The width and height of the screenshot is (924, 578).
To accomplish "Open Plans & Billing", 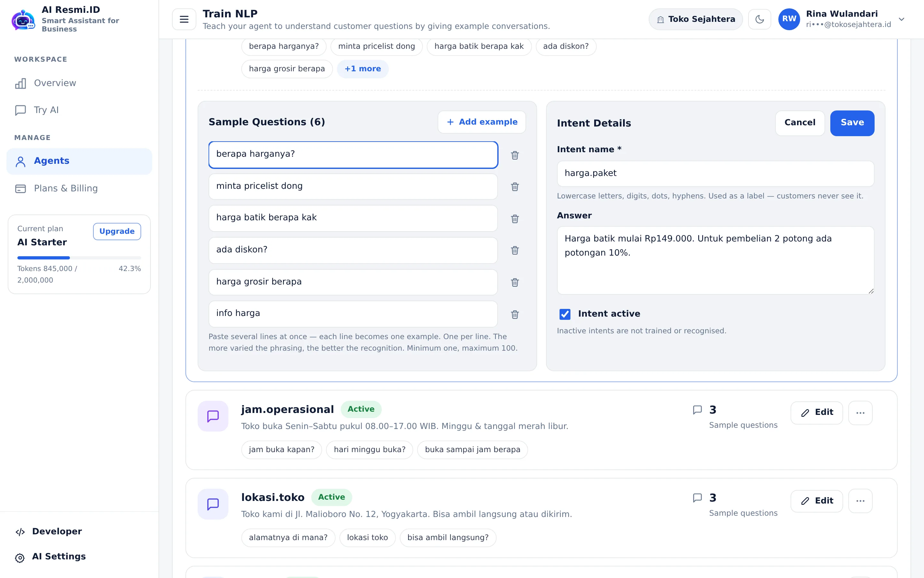I will 79,188.
